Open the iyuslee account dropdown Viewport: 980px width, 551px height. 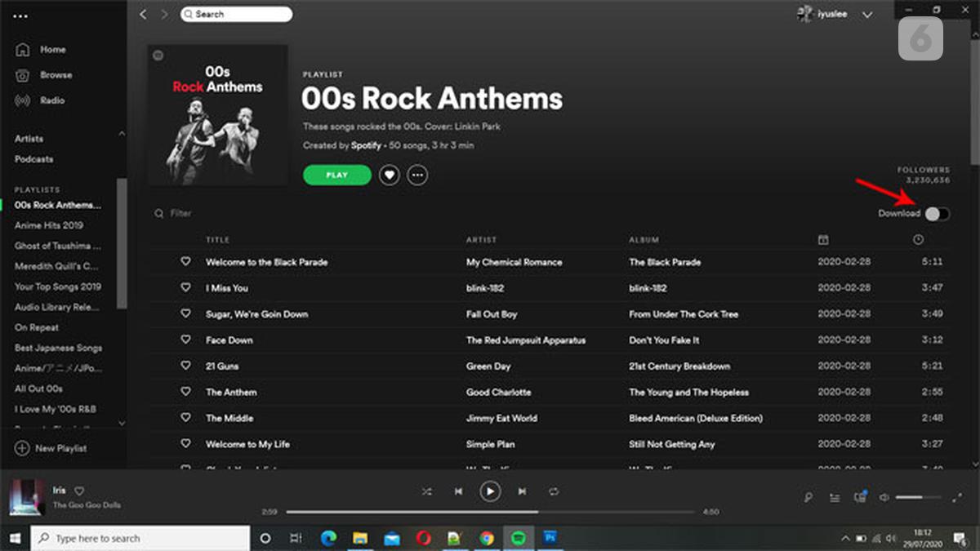point(833,14)
